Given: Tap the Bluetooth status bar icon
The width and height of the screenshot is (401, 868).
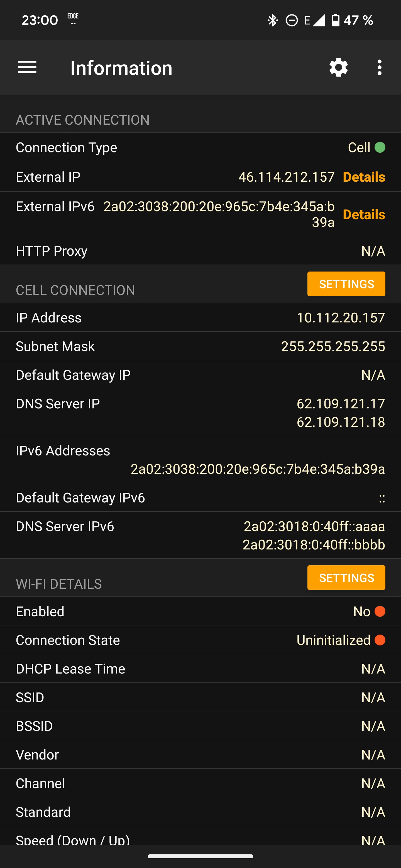Looking at the screenshot, I should pos(273,20).
